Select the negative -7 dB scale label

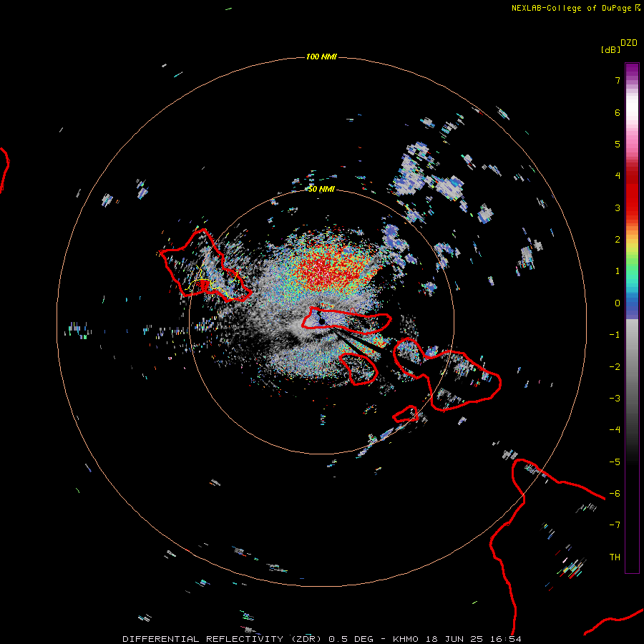[x=615, y=525]
